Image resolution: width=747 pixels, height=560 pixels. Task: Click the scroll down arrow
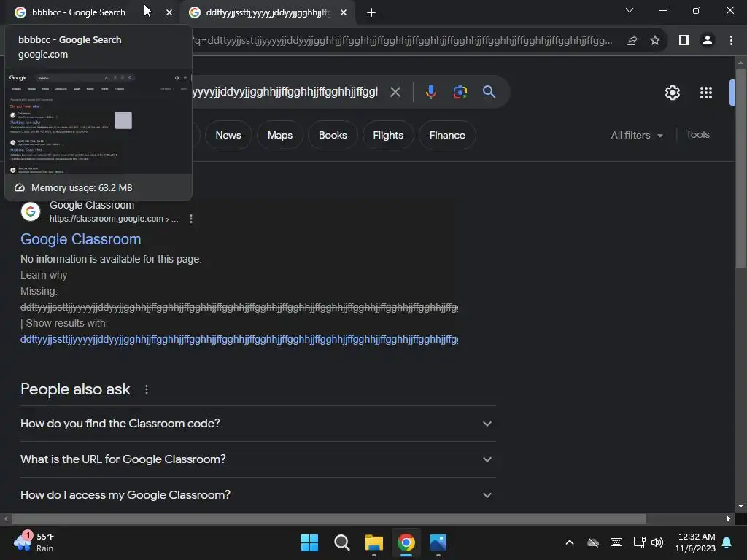pos(740,506)
